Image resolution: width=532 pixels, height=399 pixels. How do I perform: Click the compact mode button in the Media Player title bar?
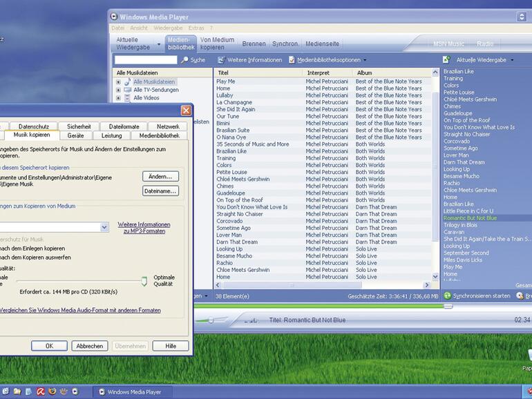click(x=522, y=17)
